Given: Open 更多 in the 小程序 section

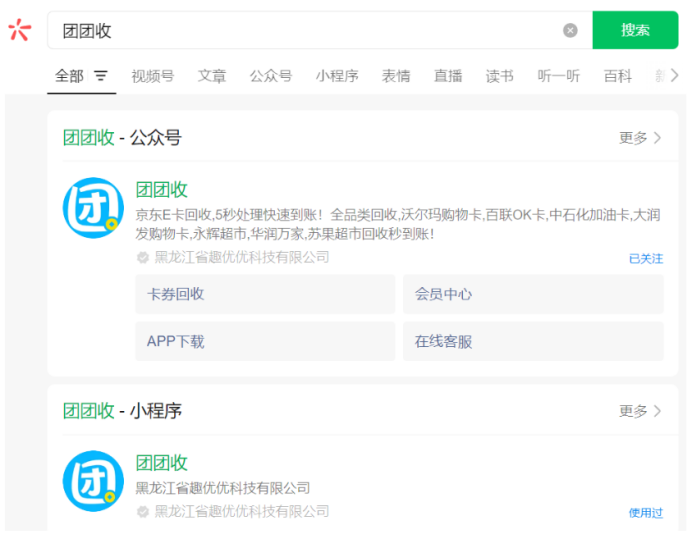Looking at the screenshot, I should 640,411.
